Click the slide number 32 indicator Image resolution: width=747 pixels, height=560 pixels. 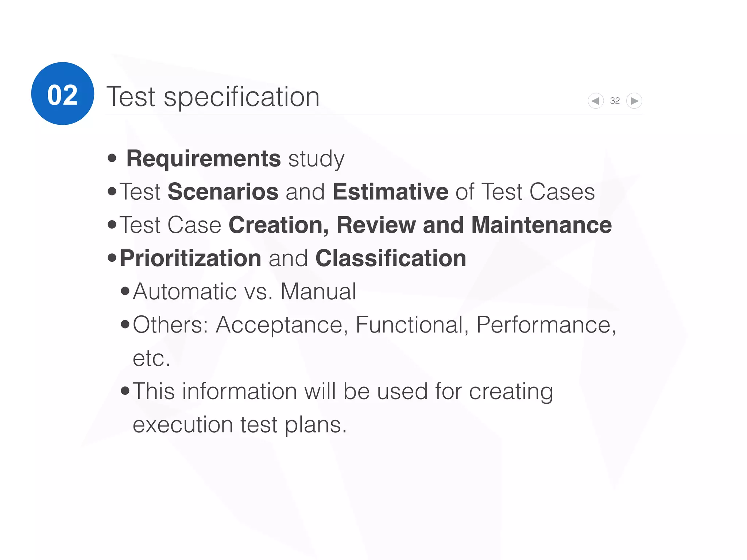pyautogui.click(x=615, y=101)
